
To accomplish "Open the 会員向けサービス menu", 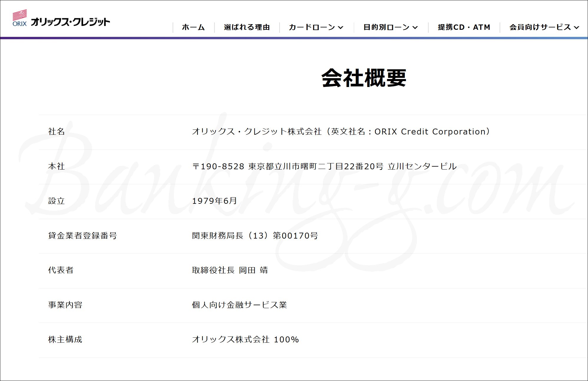I will tap(544, 27).
